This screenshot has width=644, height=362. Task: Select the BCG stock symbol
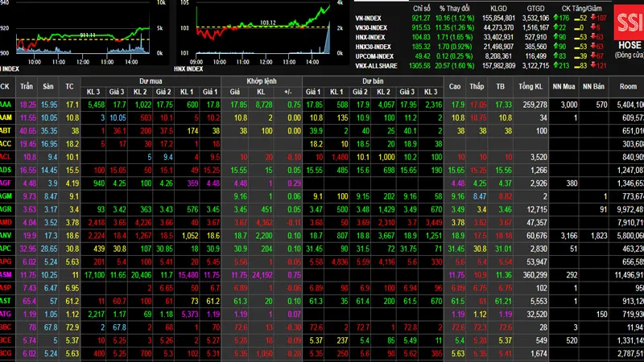coord(6,354)
